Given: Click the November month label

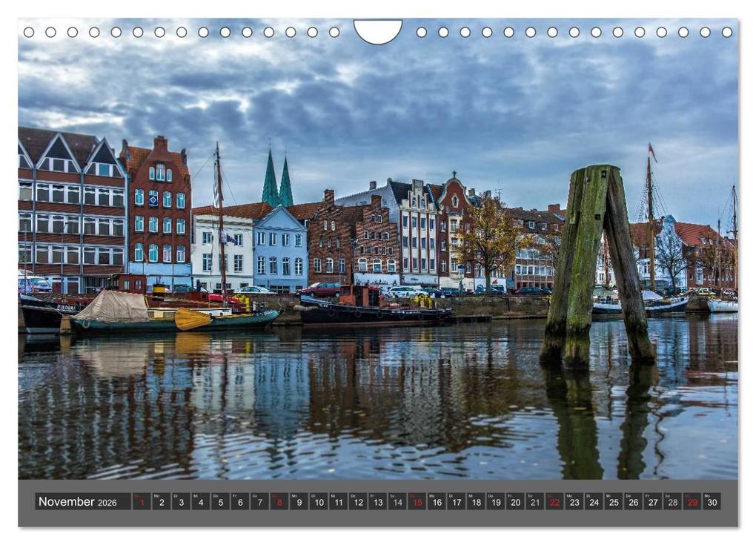Looking at the screenshot, I should 65,502.
